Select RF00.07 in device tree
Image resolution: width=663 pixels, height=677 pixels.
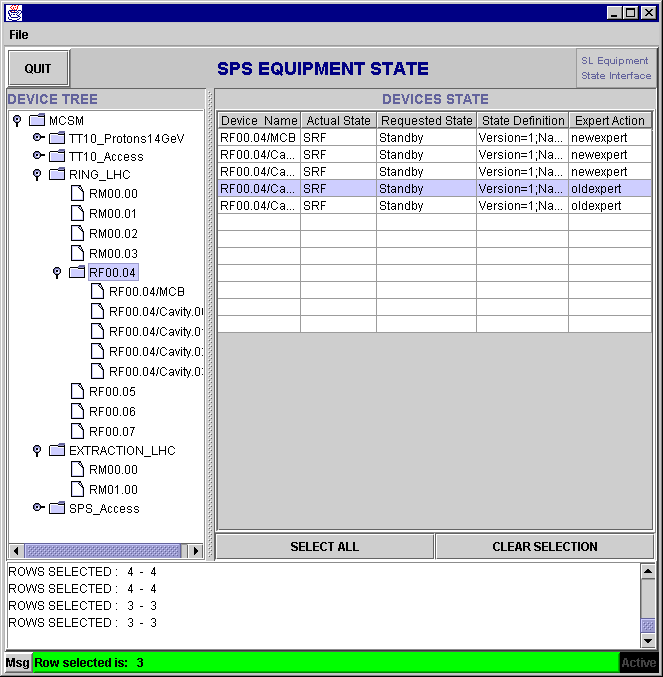pos(112,431)
